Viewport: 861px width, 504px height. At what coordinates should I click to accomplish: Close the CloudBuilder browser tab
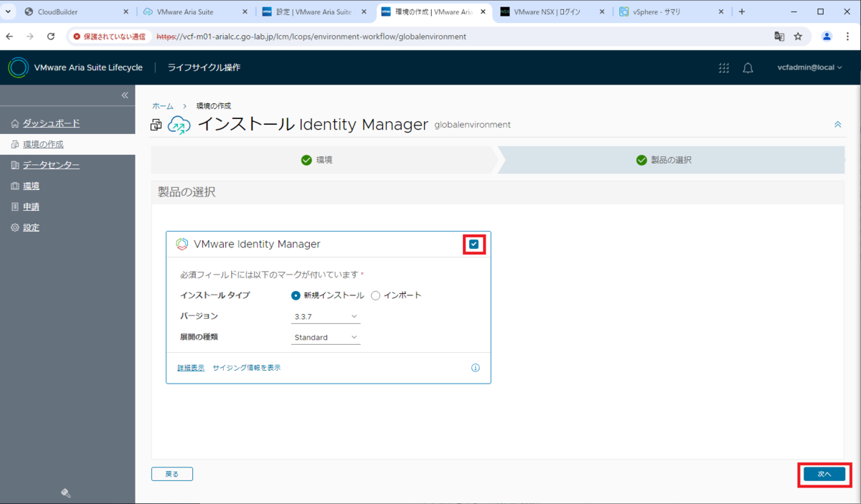click(x=126, y=11)
